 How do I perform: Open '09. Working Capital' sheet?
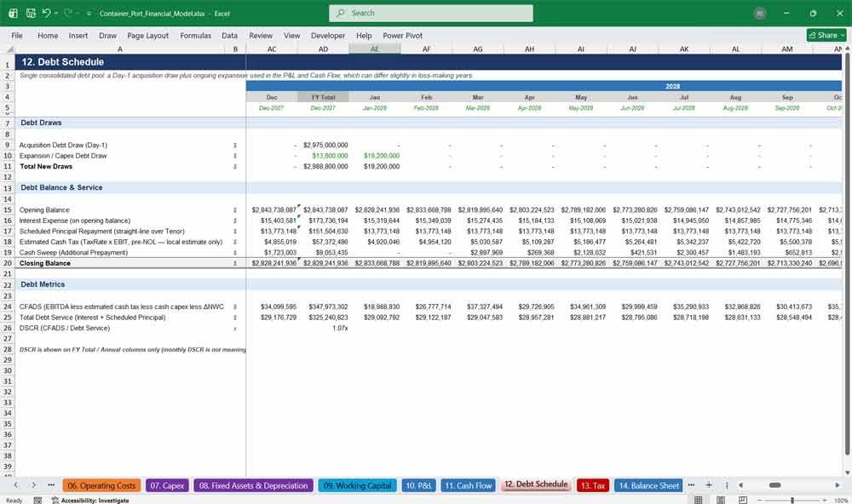pos(357,485)
